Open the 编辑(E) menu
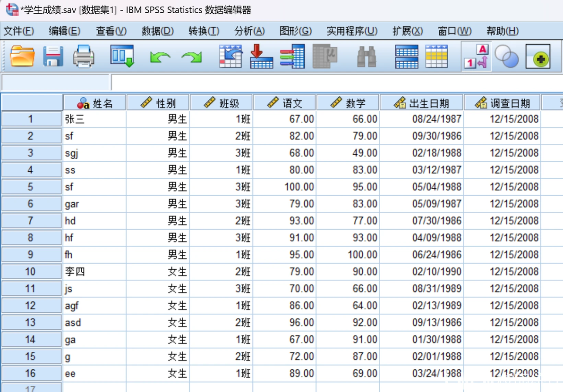 tap(65, 31)
